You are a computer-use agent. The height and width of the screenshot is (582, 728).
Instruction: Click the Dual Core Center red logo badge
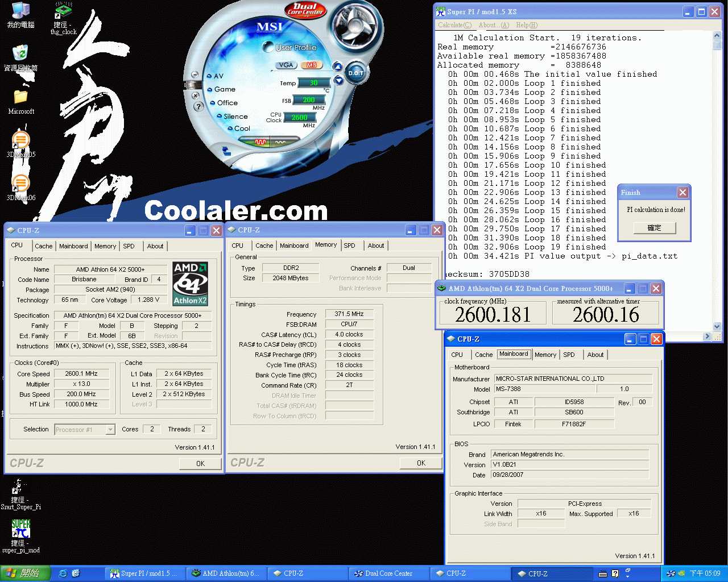(x=305, y=10)
